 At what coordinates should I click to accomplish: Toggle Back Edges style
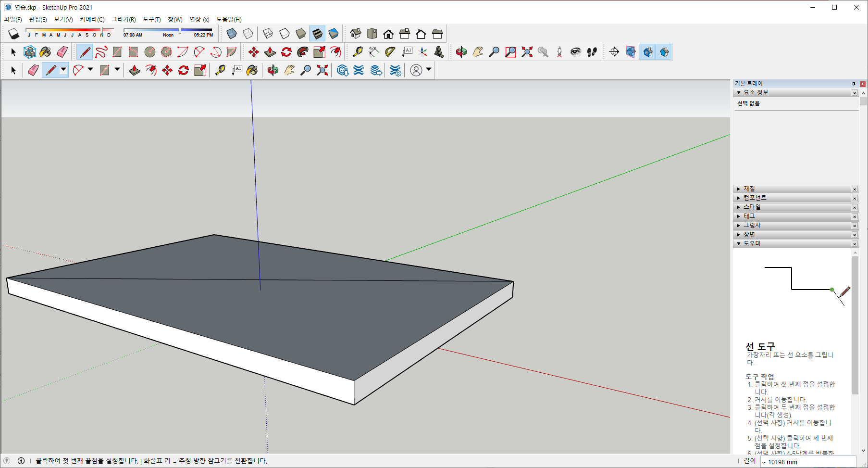pyautogui.click(x=248, y=34)
